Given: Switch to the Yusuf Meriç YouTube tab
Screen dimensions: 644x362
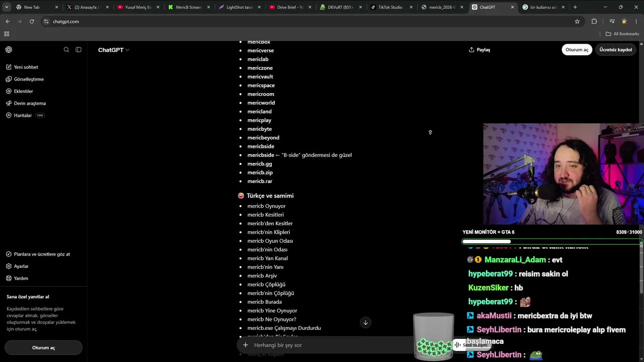Looking at the screenshot, I should [x=137, y=8].
